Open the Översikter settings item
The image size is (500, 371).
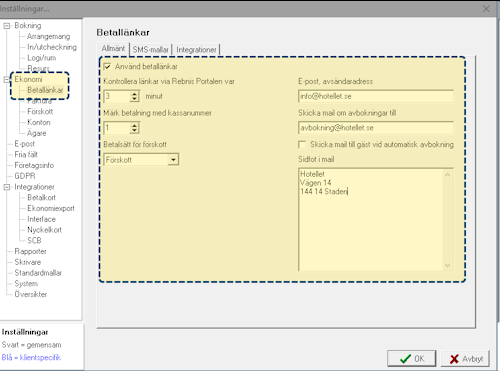pos(31,294)
